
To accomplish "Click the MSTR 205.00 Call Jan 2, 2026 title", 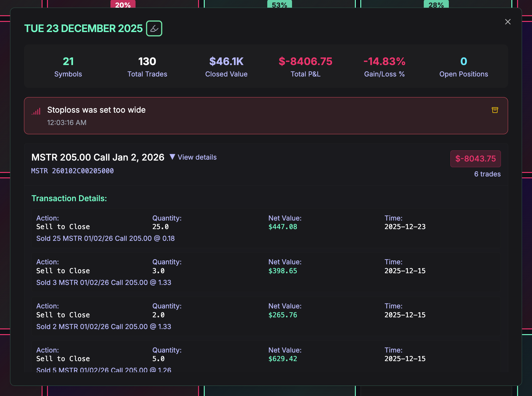I will click(x=98, y=157).
